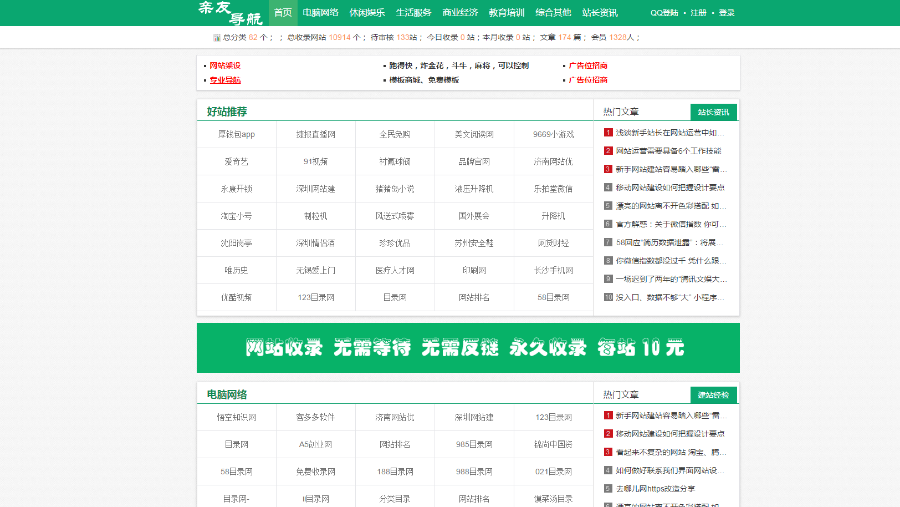Open the 教育培训 navigation menu item
The image size is (900, 507).
click(x=507, y=13)
